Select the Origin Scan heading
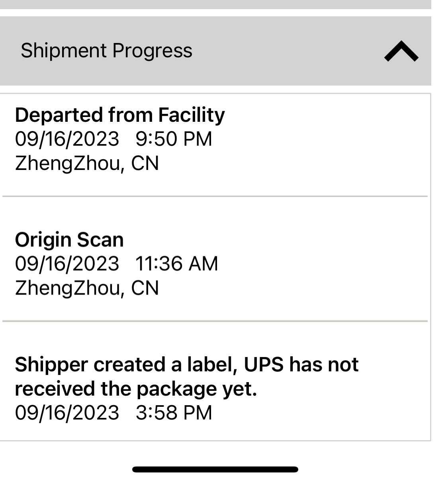448x482 pixels. pos(69,240)
